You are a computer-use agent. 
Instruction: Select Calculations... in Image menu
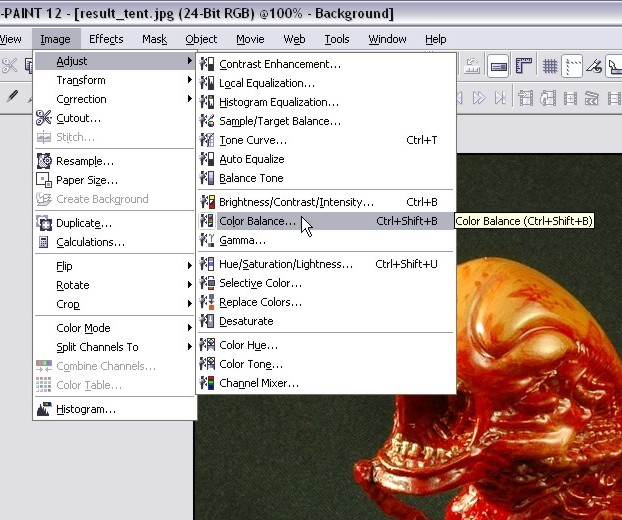click(x=115, y=242)
